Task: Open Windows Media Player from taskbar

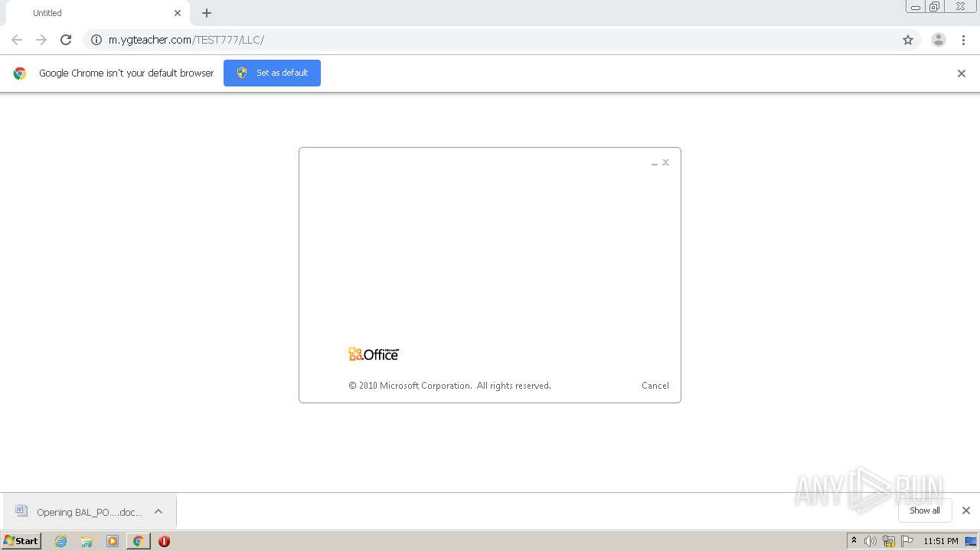Action: [x=113, y=541]
